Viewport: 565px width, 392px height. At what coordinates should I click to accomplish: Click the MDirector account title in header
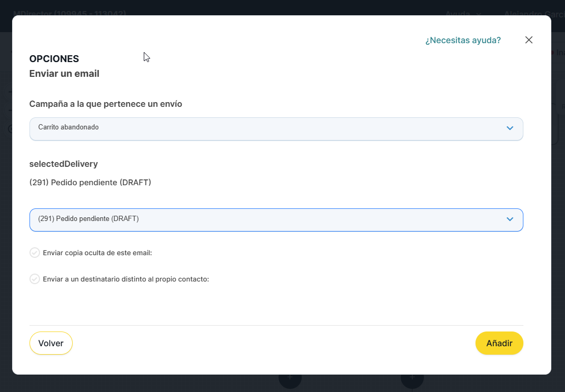click(x=70, y=13)
